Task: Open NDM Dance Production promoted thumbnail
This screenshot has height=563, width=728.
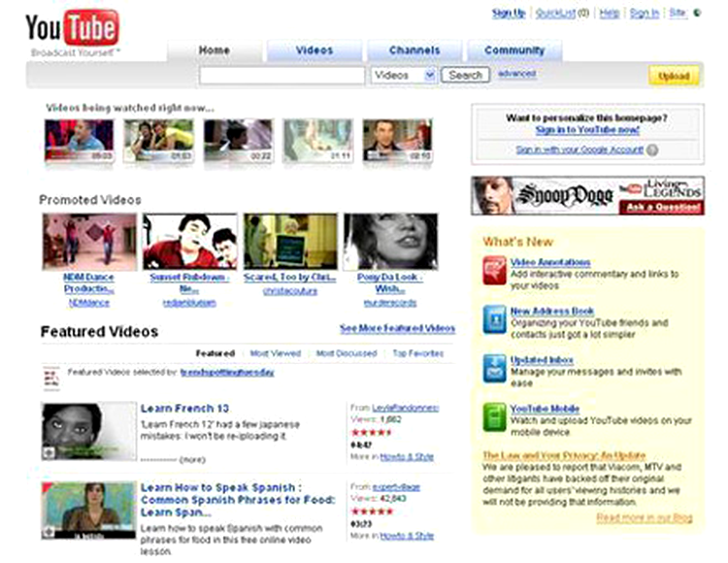Action: (x=89, y=242)
